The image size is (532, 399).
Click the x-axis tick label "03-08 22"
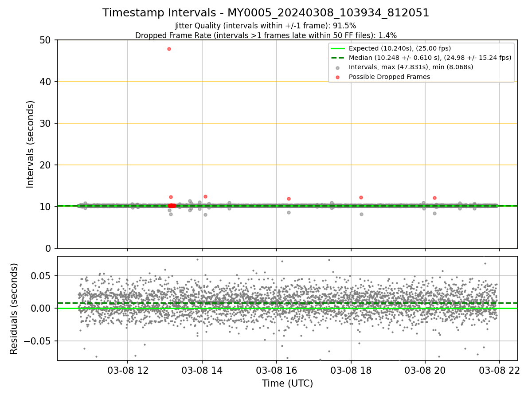tap(500, 370)
